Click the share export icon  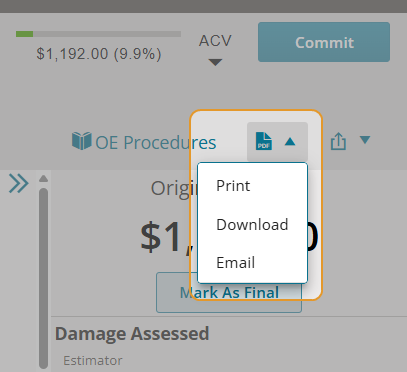[338, 141]
